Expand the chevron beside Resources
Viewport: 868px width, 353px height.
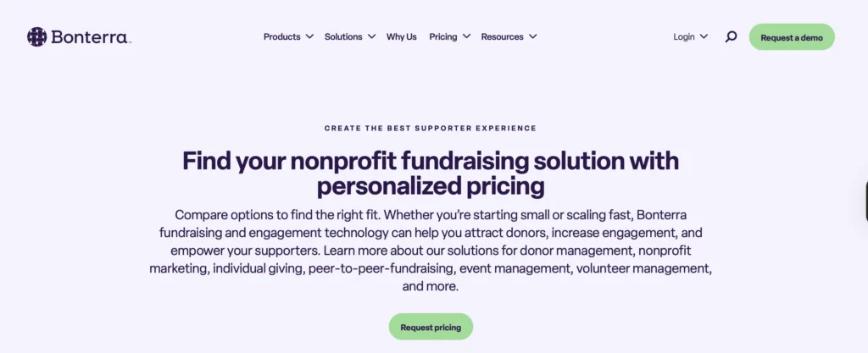click(x=531, y=36)
